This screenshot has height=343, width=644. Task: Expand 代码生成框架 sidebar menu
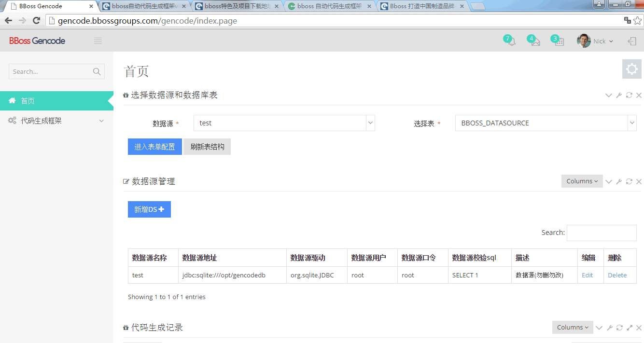[56, 121]
